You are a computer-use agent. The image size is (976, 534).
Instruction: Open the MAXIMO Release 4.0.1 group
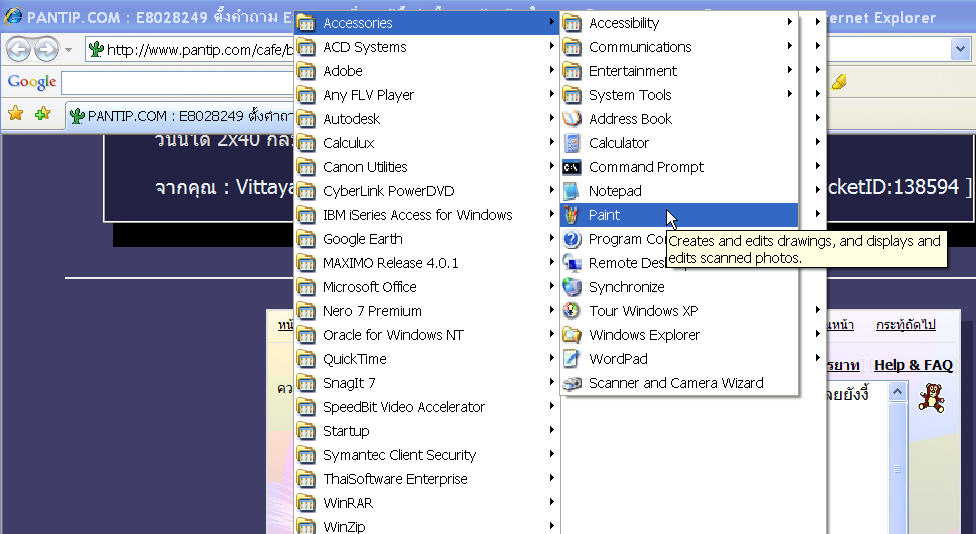click(x=426, y=263)
